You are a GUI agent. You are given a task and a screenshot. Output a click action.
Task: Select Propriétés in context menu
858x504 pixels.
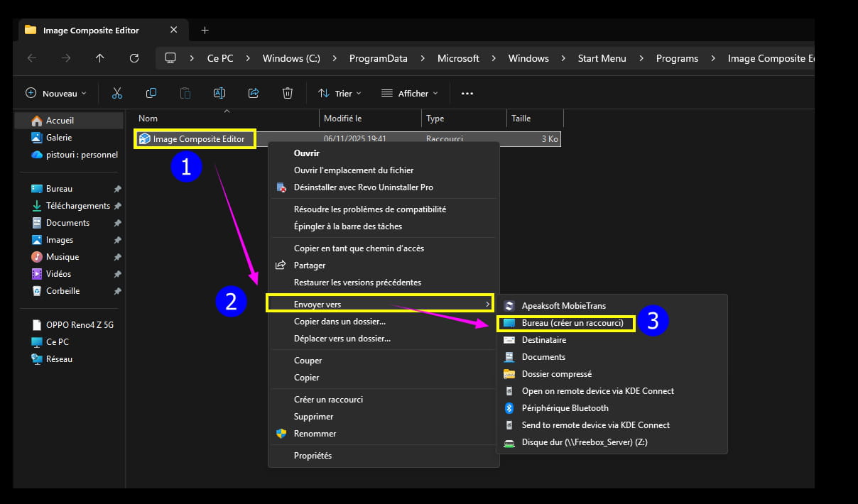pyautogui.click(x=313, y=456)
